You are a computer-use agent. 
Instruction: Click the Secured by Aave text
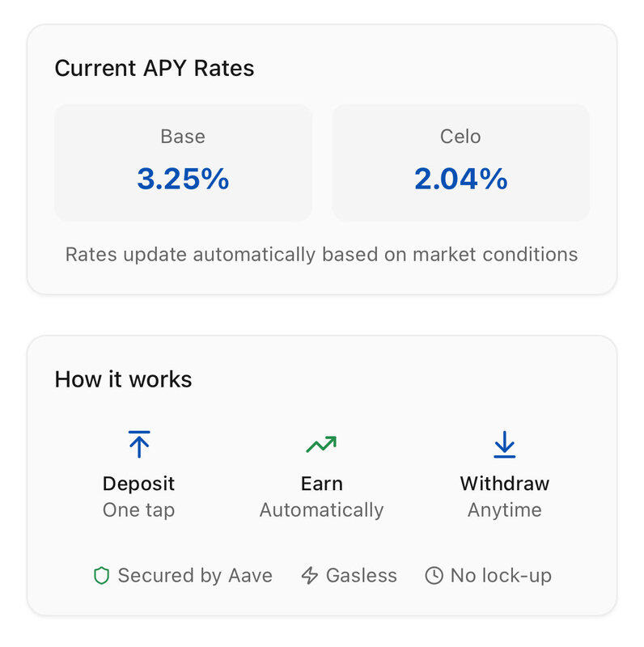[195, 576]
